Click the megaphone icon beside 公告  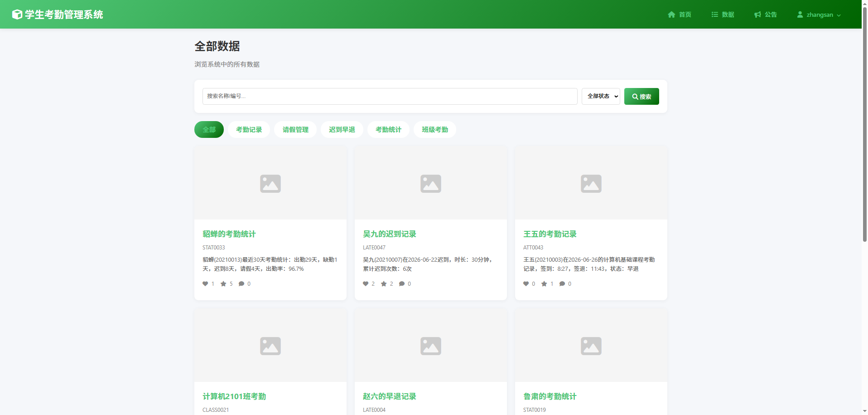pos(757,15)
